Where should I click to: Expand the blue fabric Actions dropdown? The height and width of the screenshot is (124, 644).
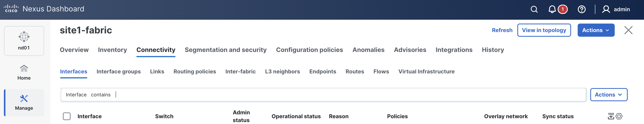pyautogui.click(x=596, y=30)
